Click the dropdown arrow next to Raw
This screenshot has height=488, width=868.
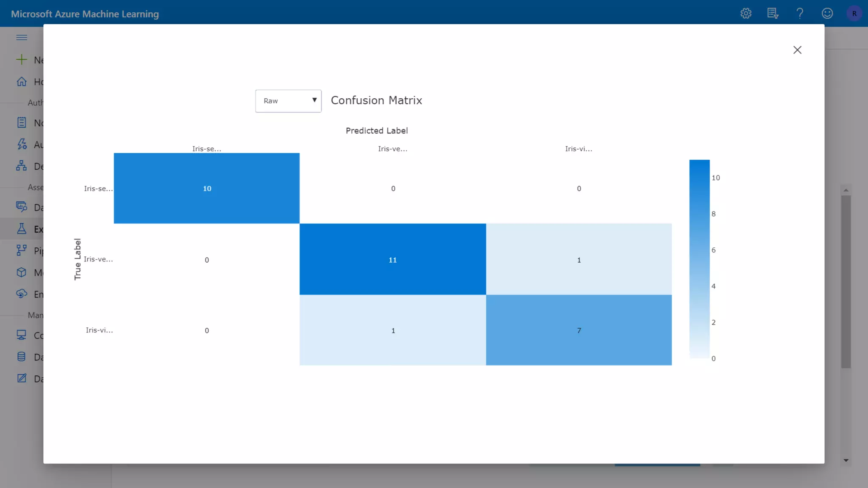coord(314,100)
